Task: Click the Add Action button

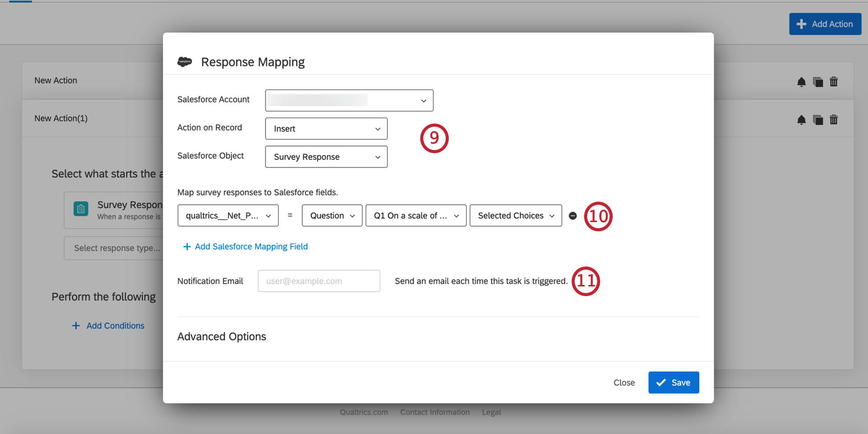Action: [x=825, y=24]
